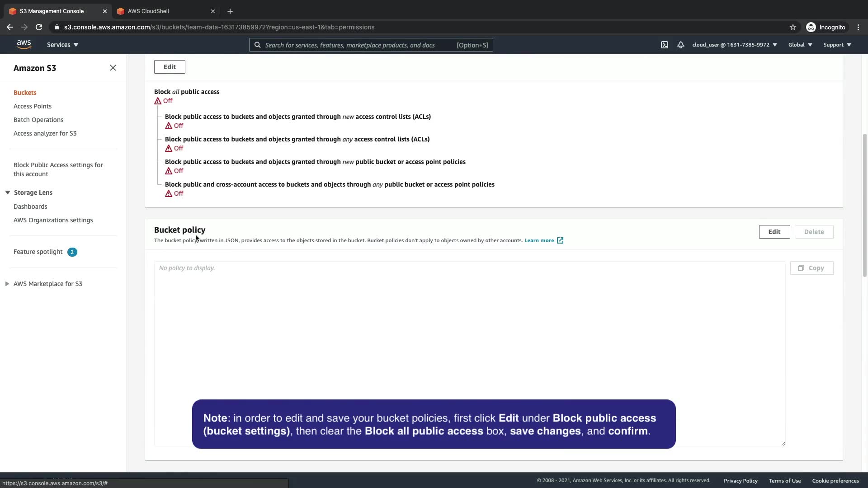Open the Global region dropdown
The width and height of the screenshot is (868, 488).
pos(800,45)
